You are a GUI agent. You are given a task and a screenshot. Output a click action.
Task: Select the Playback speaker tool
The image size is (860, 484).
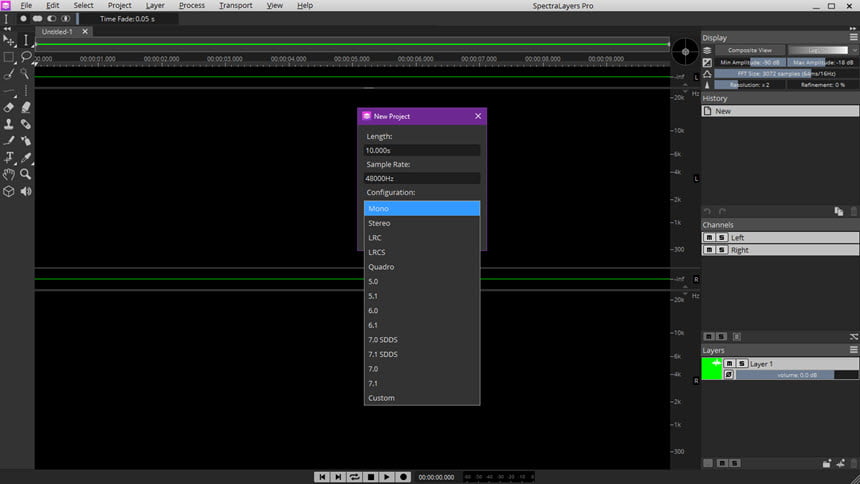(x=26, y=191)
